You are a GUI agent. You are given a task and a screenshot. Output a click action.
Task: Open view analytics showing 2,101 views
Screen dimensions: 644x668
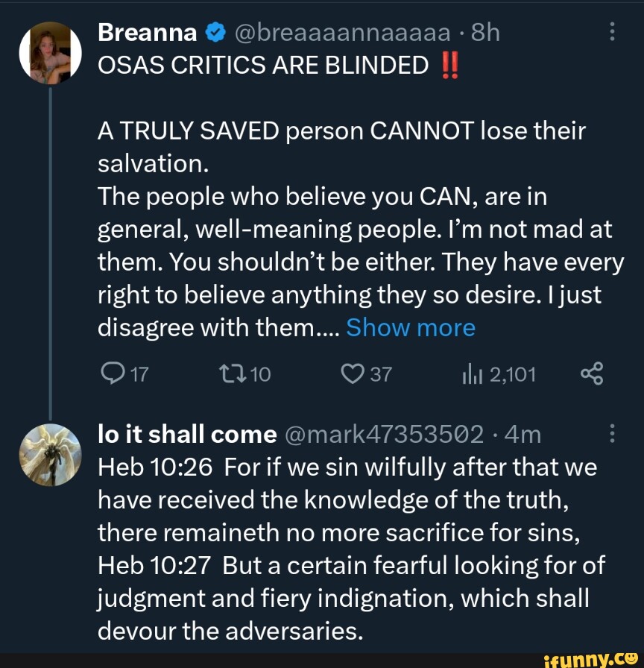click(x=470, y=374)
